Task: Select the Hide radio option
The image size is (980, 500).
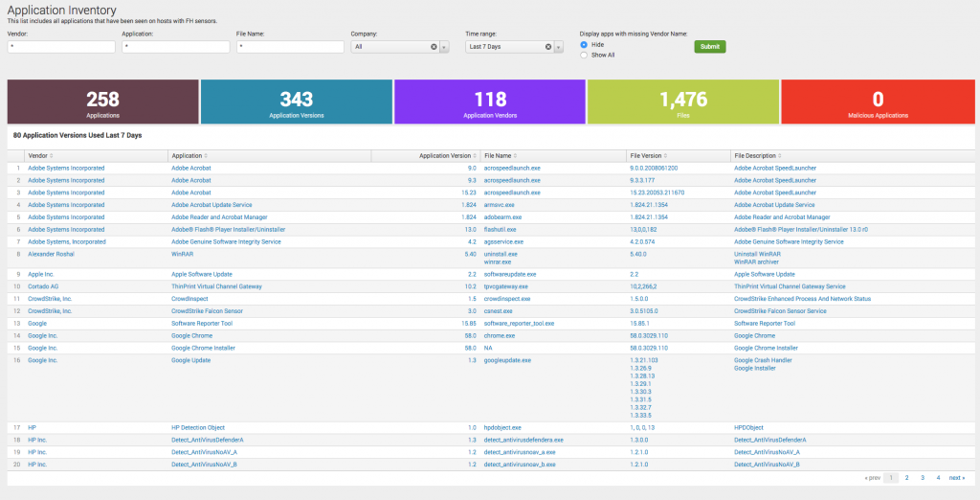Action: tap(584, 44)
